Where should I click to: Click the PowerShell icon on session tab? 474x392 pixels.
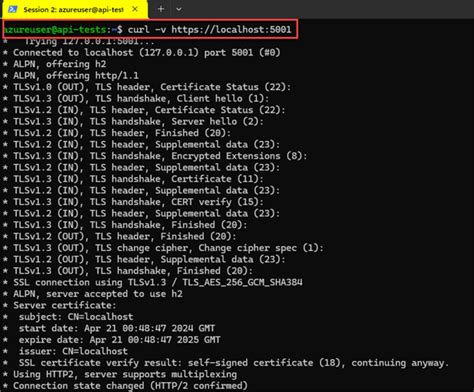click(13, 9)
